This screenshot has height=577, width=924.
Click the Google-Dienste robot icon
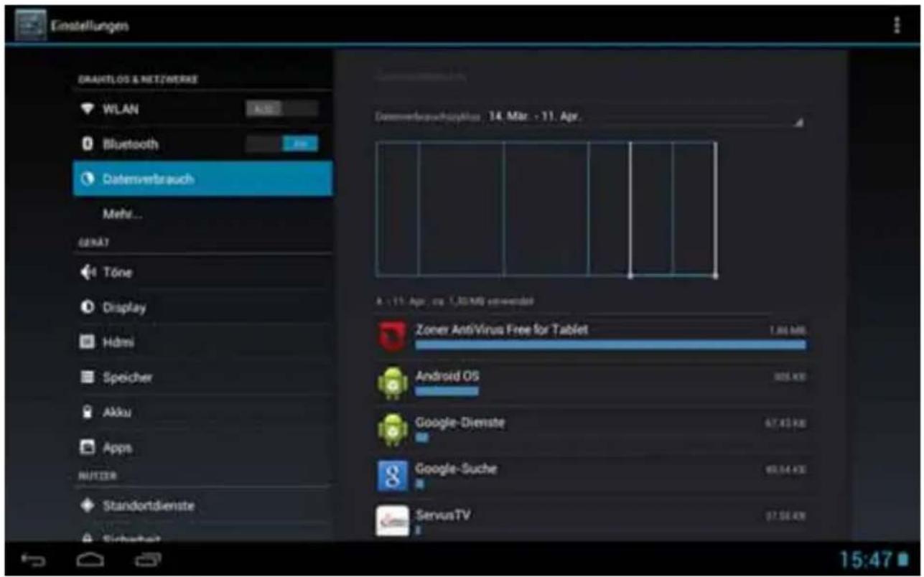393,429
